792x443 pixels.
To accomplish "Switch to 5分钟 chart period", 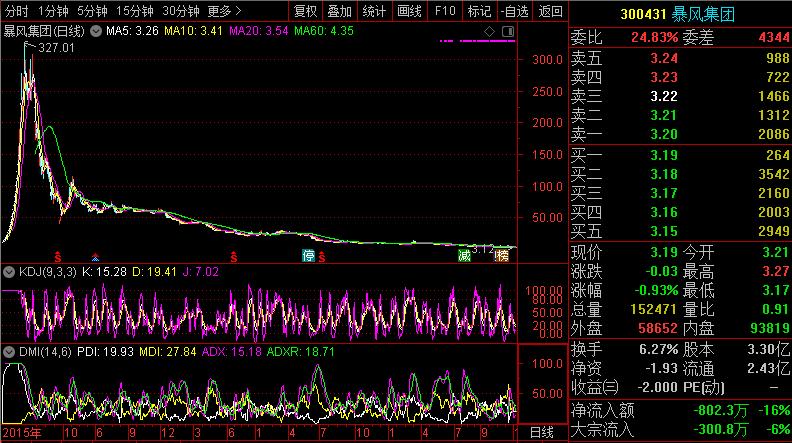I will coord(92,11).
